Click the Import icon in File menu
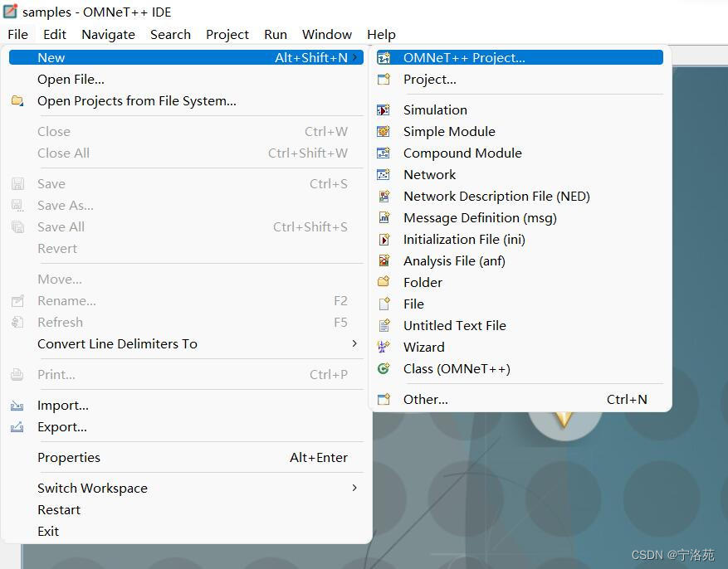Image resolution: width=728 pixels, height=569 pixels. [17, 406]
